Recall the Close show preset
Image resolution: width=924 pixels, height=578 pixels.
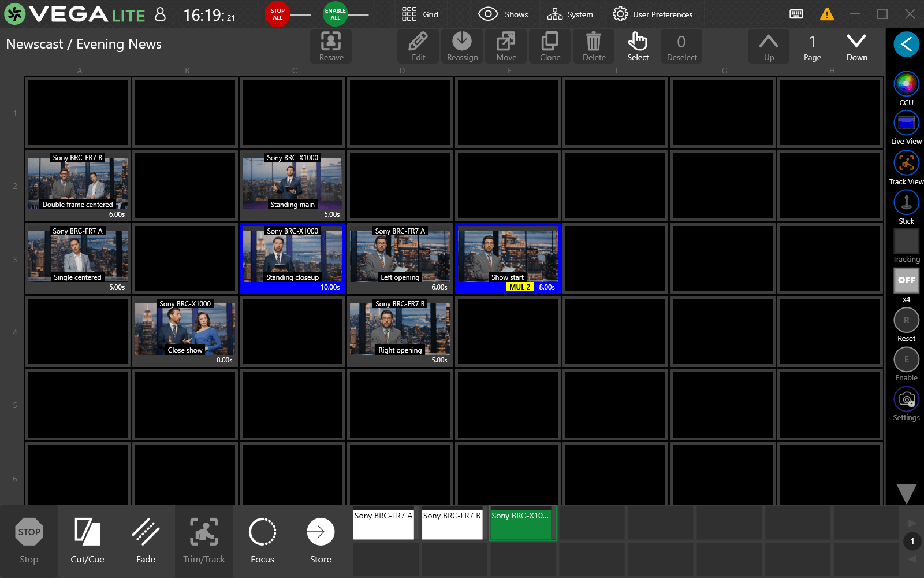point(185,332)
